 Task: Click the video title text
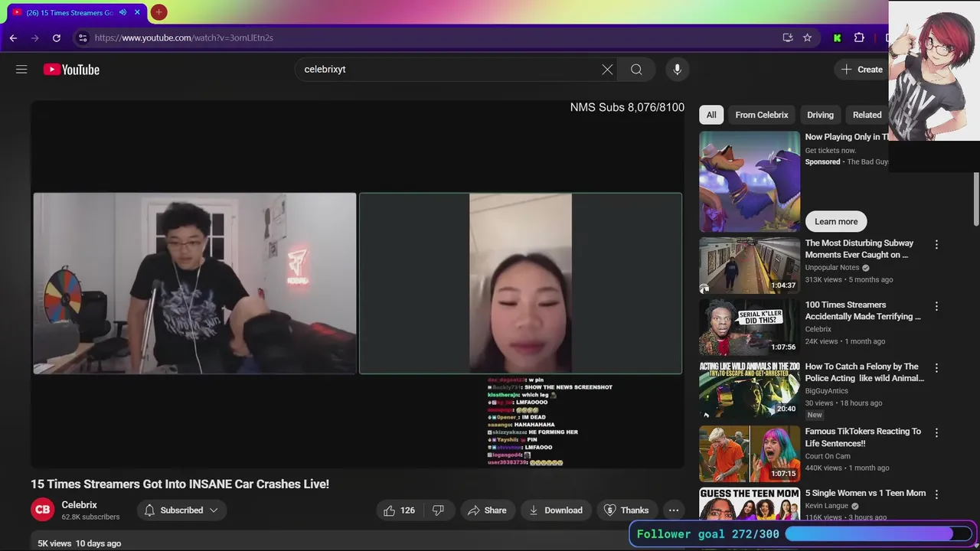(x=180, y=484)
